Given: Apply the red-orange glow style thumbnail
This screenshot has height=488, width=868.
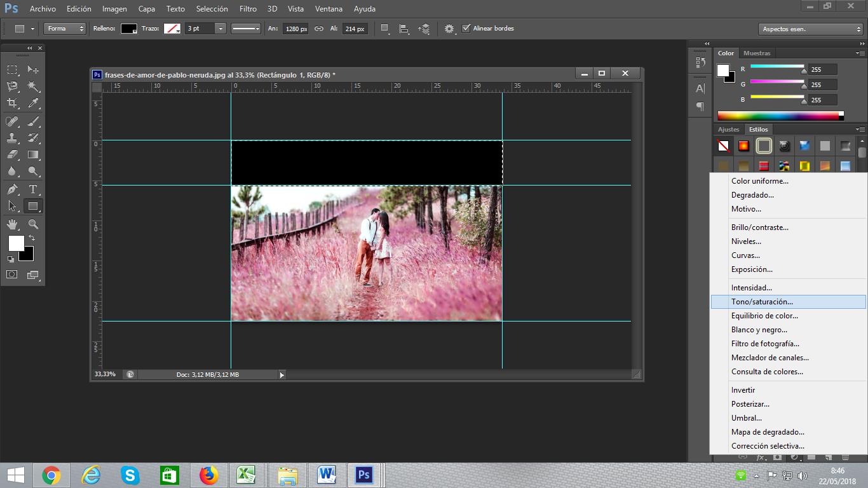Looking at the screenshot, I should click(743, 146).
